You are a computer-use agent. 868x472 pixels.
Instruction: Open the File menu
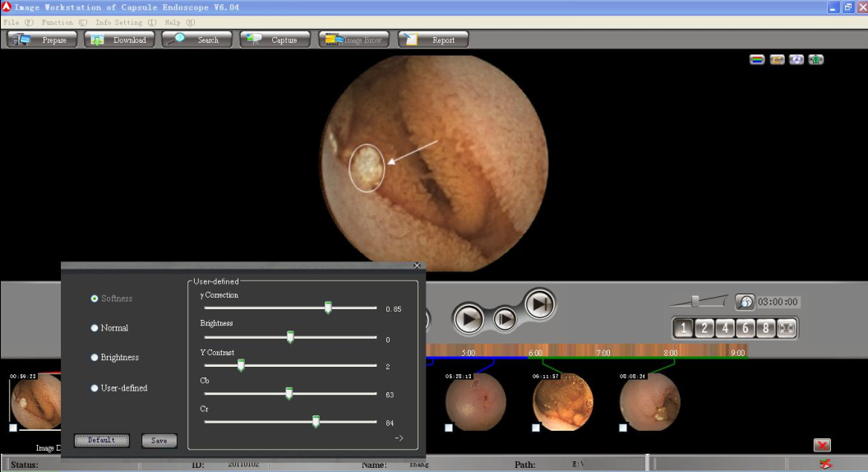(18, 23)
